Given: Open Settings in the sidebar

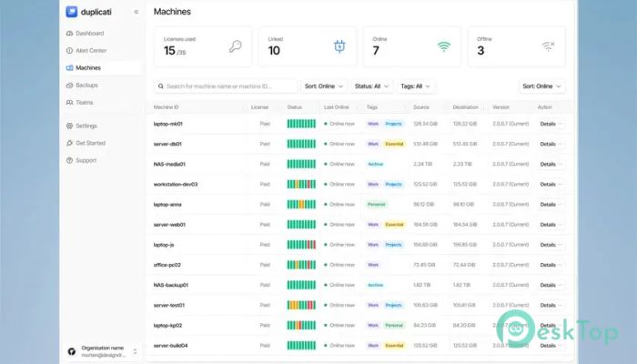Looking at the screenshot, I should [x=86, y=126].
